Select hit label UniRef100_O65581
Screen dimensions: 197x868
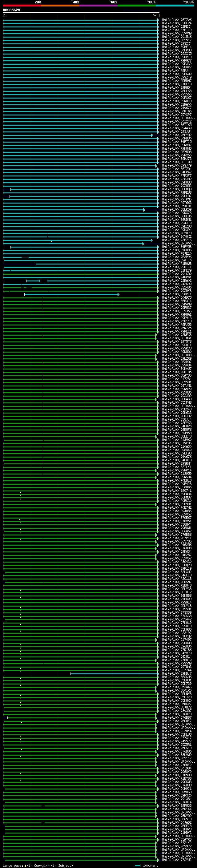coord(177,382)
